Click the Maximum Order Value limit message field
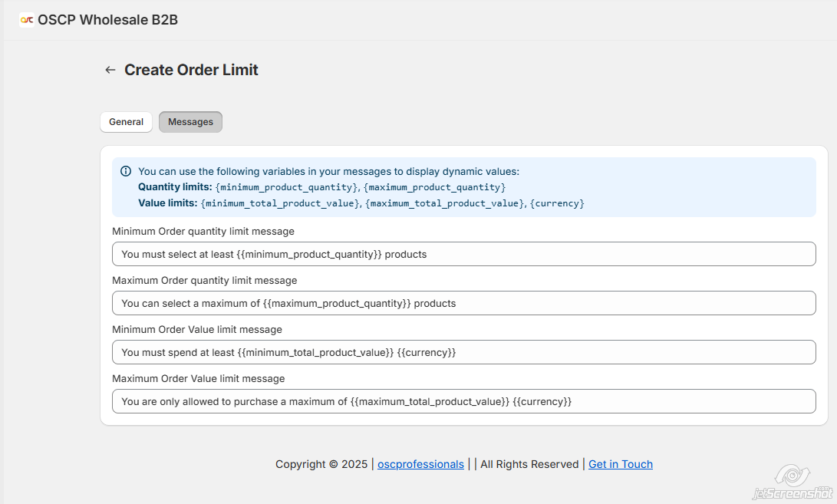This screenshot has height=504, width=837. 464,401
